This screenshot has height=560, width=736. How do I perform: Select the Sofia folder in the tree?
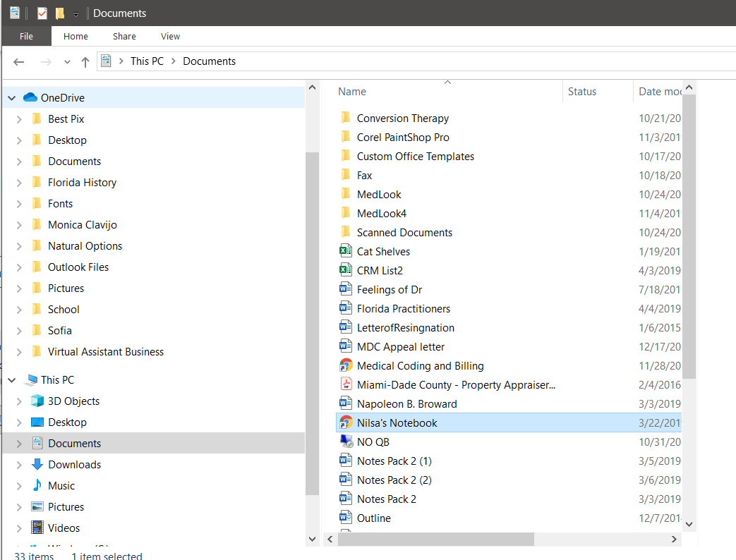click(x=59, y=331)
